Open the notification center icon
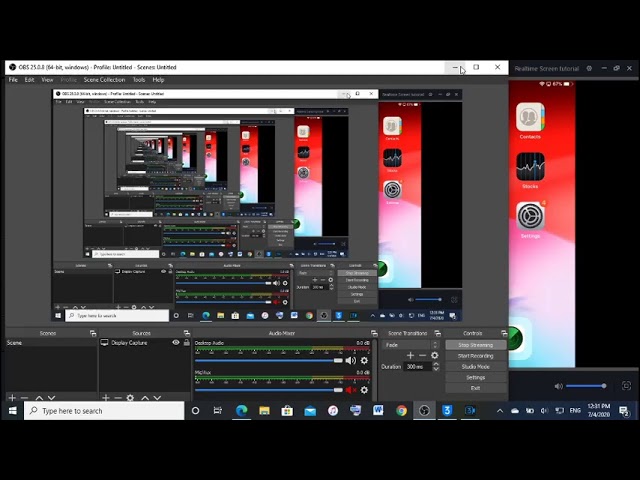Image resolution: width=640 pixels, height=480 pixels. click(x=624, y=411)
